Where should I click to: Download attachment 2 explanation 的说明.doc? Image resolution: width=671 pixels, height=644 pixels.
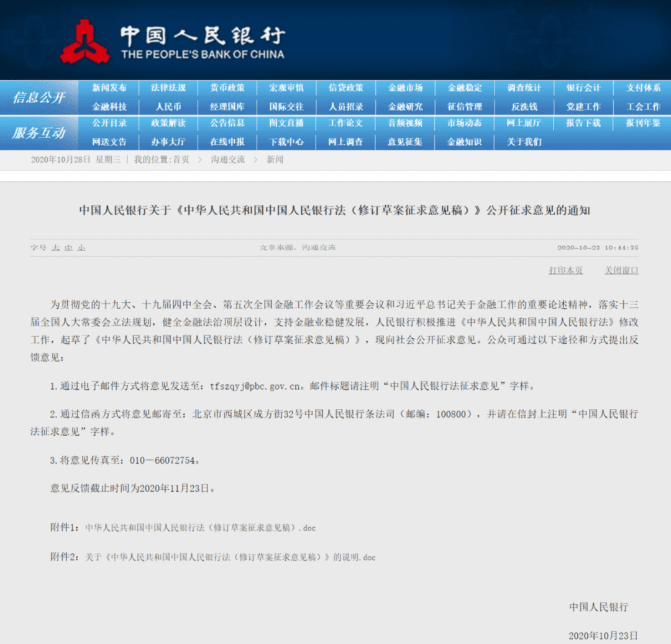pyautogui.click(x=231, y=557)
